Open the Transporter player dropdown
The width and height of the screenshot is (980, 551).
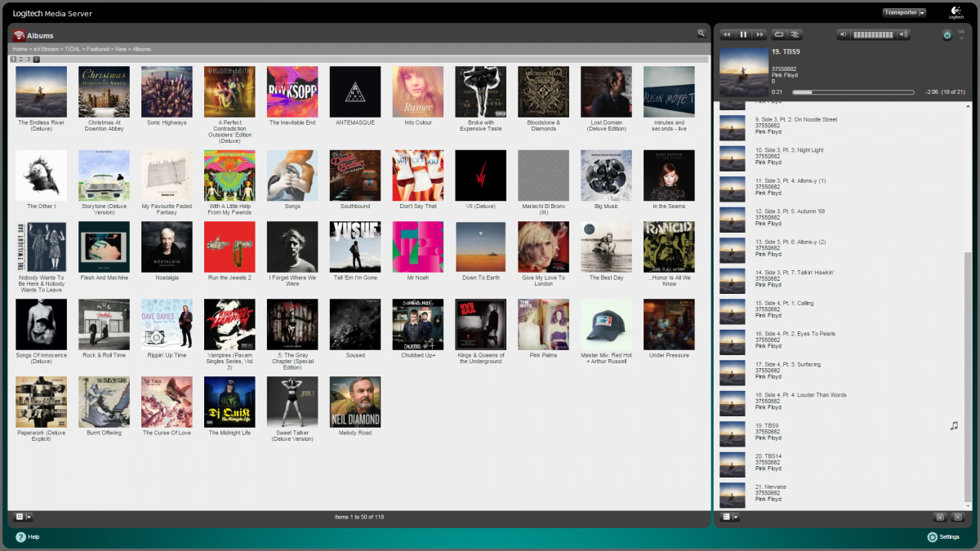pos(904,12)
